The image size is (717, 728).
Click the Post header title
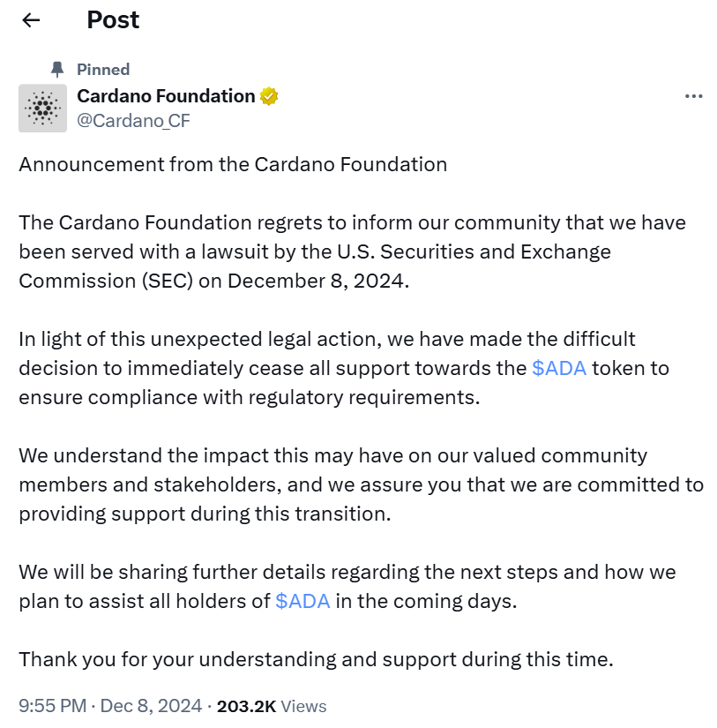coord(113,20)
